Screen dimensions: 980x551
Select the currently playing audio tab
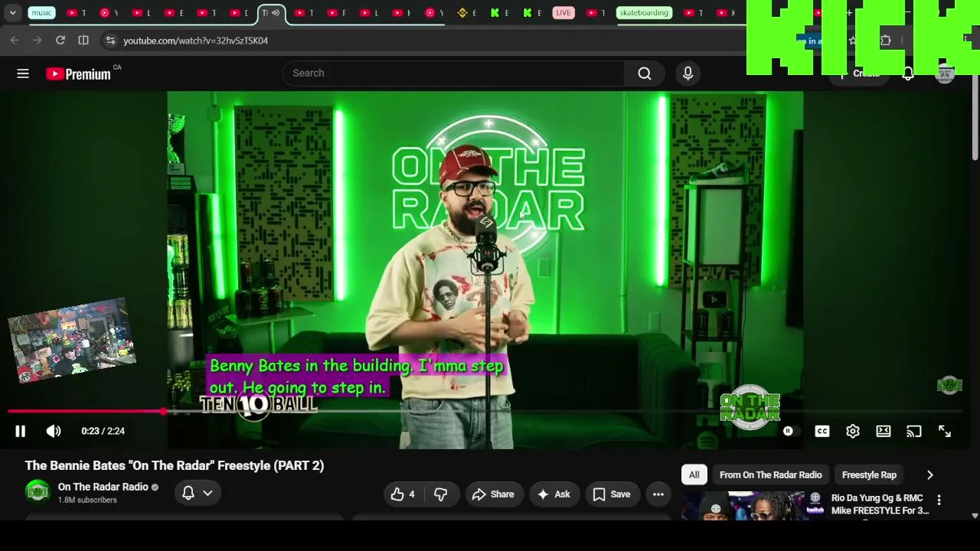pyautogui.click(x=271, y=13)
